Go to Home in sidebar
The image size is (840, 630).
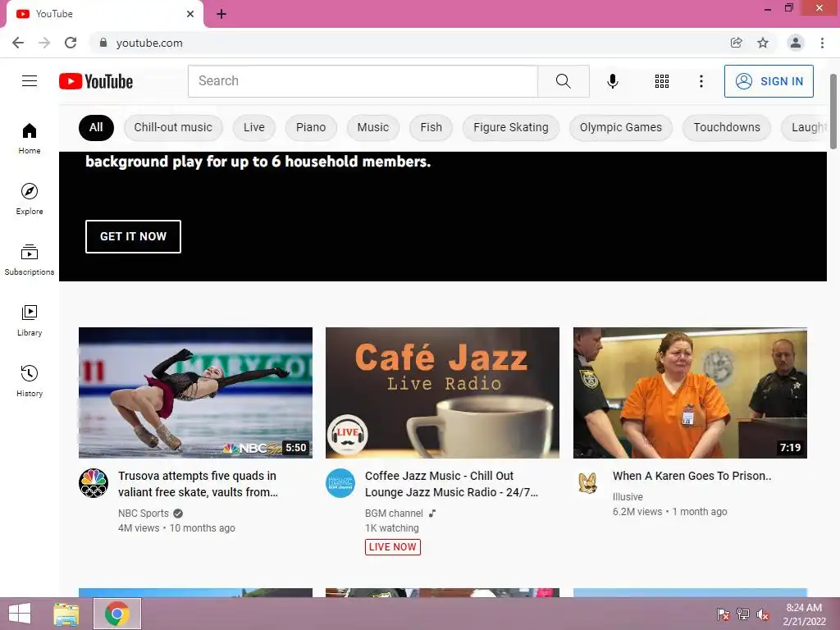point(30,138)
